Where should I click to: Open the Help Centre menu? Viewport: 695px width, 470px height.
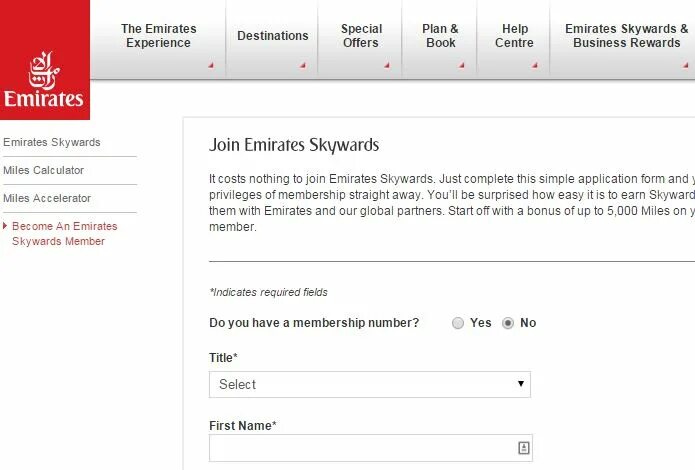[x=513, y=36]
